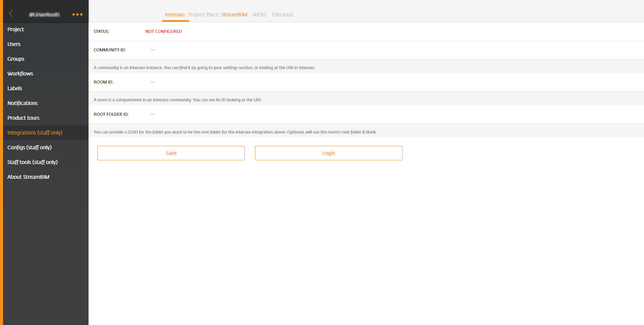This screenshot has height=325, width=644.
Task: Click the 'A community is an Interaxo instance' help text
Action: tap(205, 68)
